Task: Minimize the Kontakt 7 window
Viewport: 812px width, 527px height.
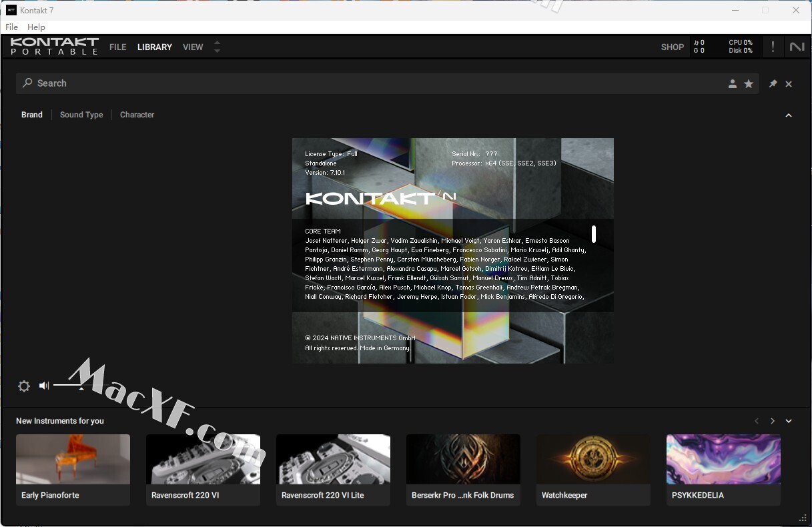Action: (735, 10)
